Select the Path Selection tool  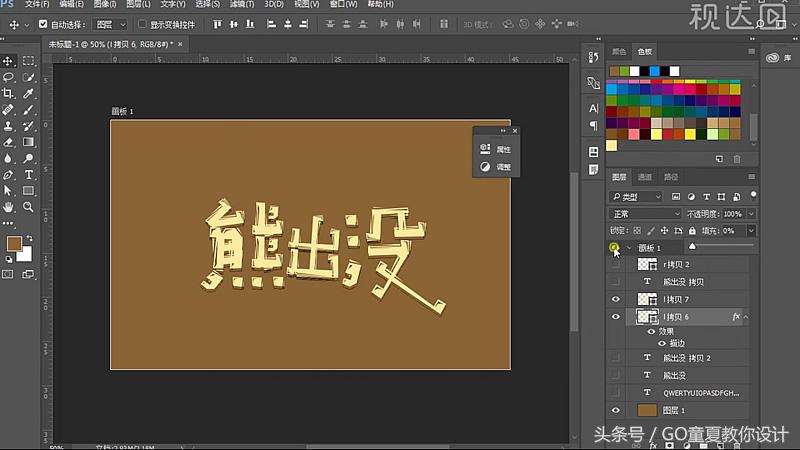8,191
